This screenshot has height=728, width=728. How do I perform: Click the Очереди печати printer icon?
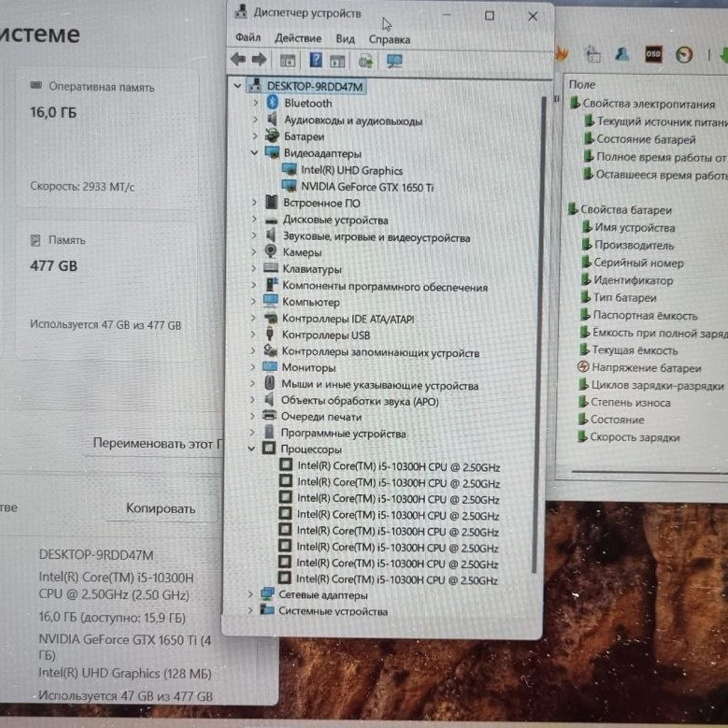click(269, 415)
